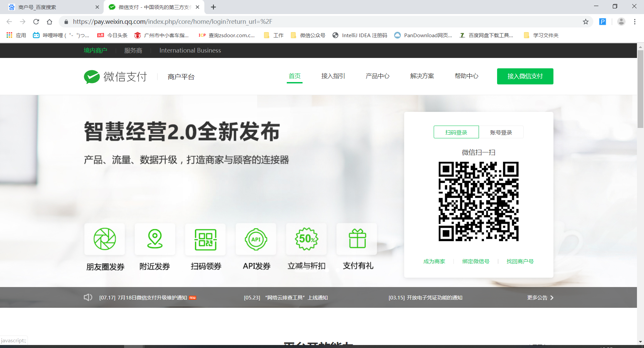Click the green 接入微信支付 button
The height and width of the screenshot is (348, 644).
click(525, 76)
